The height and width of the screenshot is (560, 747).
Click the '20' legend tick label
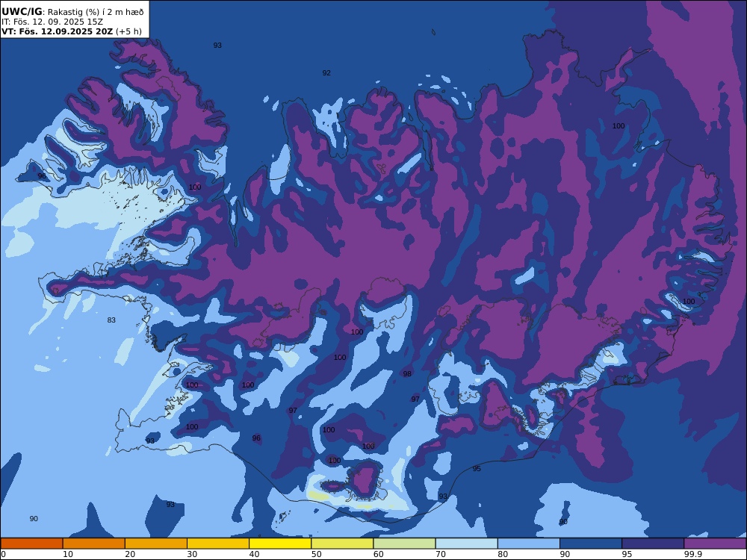[130, 554]
